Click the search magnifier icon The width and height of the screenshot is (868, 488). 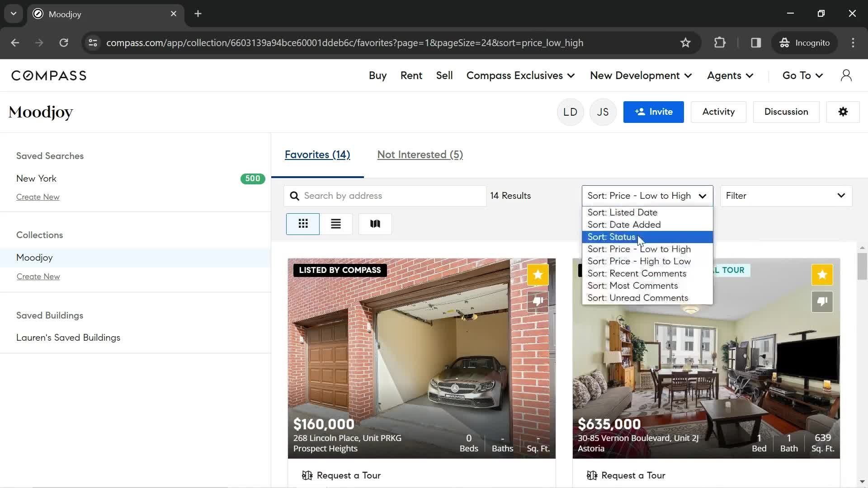294,196
